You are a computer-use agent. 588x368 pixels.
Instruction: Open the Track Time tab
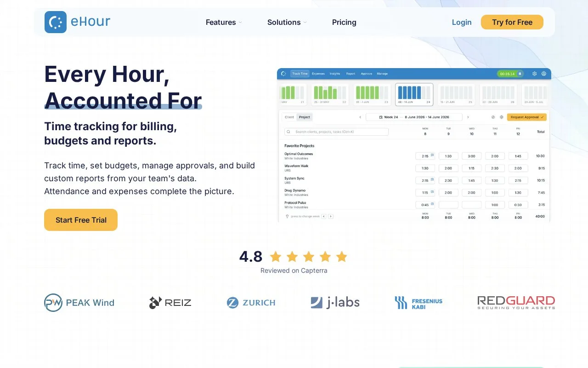click(300, 74)
